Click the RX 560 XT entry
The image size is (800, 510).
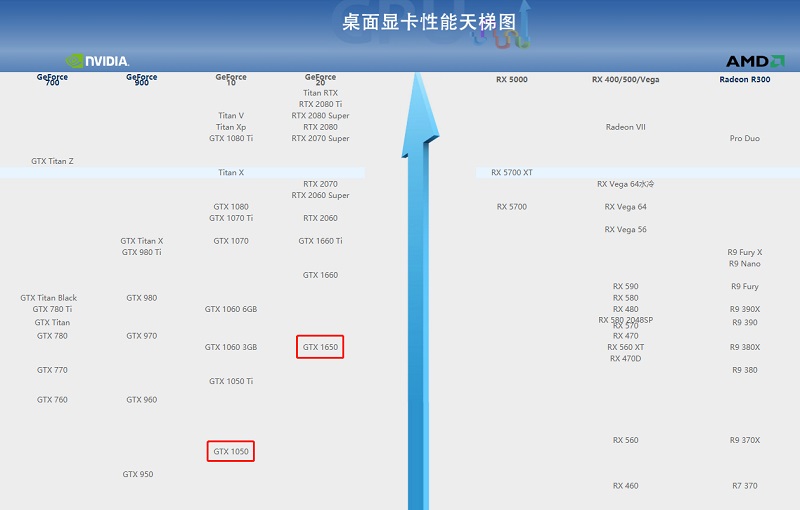click(626, 347)
